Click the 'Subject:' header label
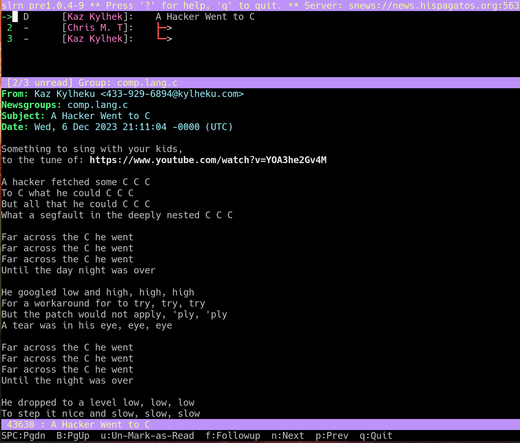 (x=23, y=116)
